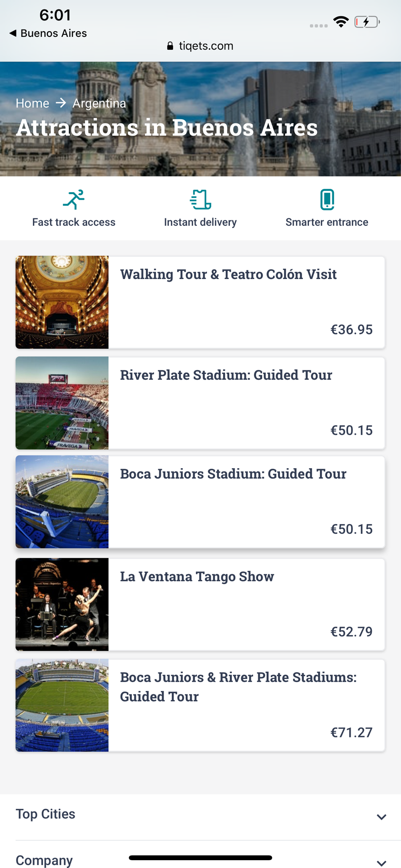401x868 pixels.
Task: Expand the Company section chevron
Action: pos(381,863)
